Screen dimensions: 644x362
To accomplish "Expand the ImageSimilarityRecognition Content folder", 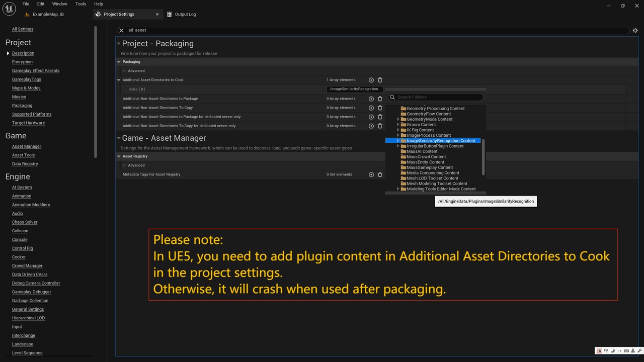I will pos(398,141).
